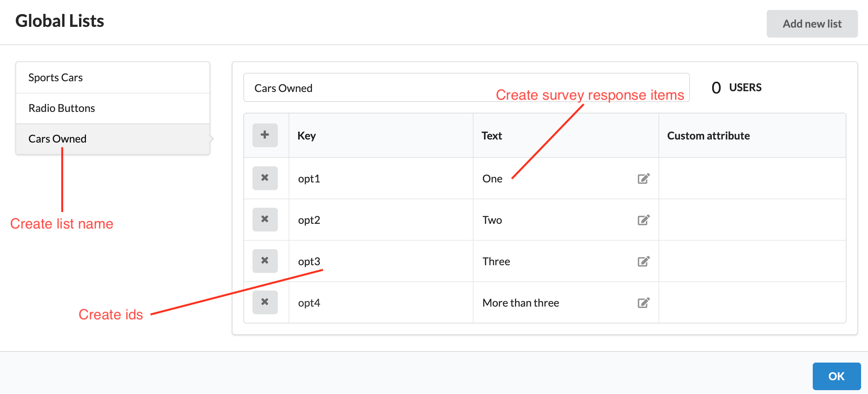Click the Custom attribute cell for opt2

tap(752, 219)
